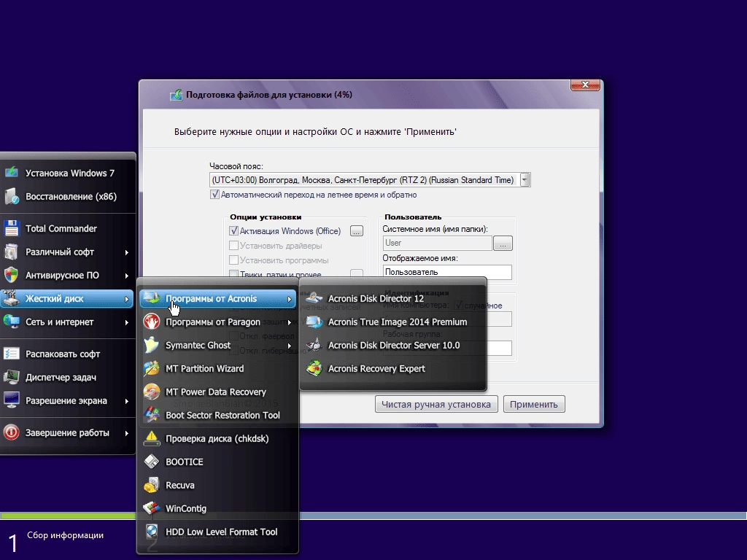Click the Диспетчер задач icon

pos(12,377)
